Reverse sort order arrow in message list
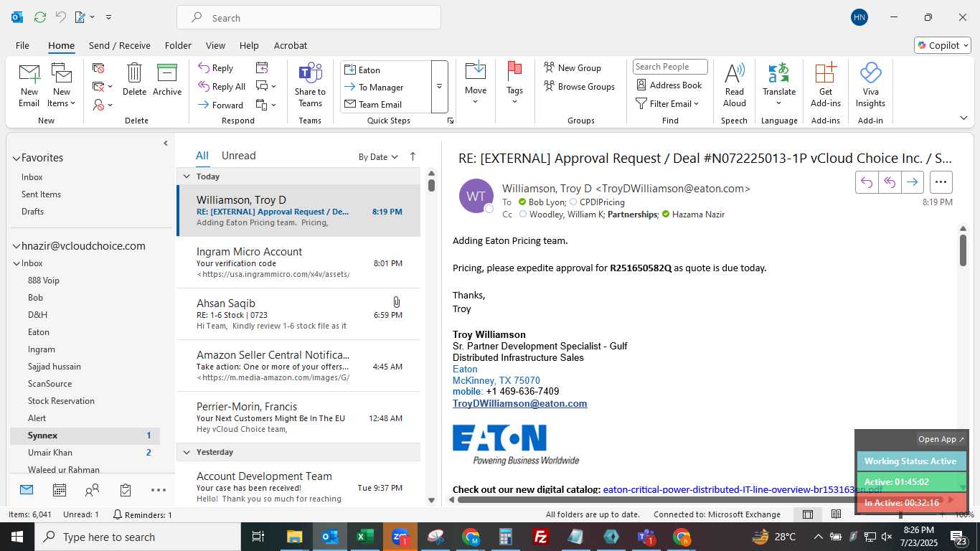Viewport: 980px width, 551px height. pos(413,156)
